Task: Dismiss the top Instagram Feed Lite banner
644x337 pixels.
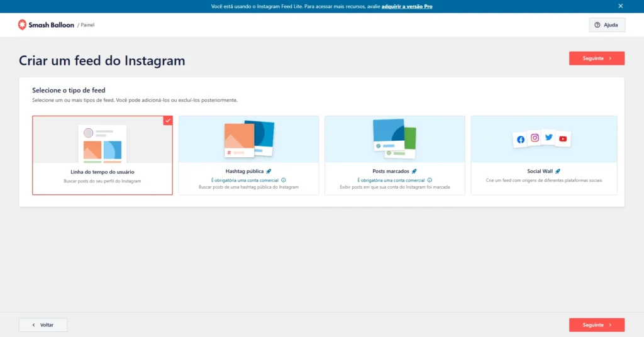Action: pyautogui.click(x=620, y=6)
